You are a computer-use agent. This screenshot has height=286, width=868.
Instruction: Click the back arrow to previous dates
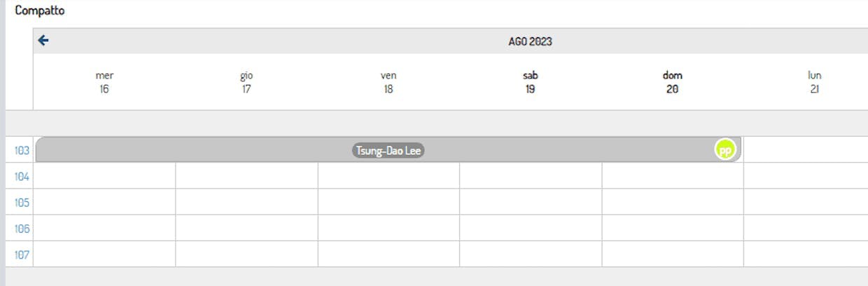43,41
